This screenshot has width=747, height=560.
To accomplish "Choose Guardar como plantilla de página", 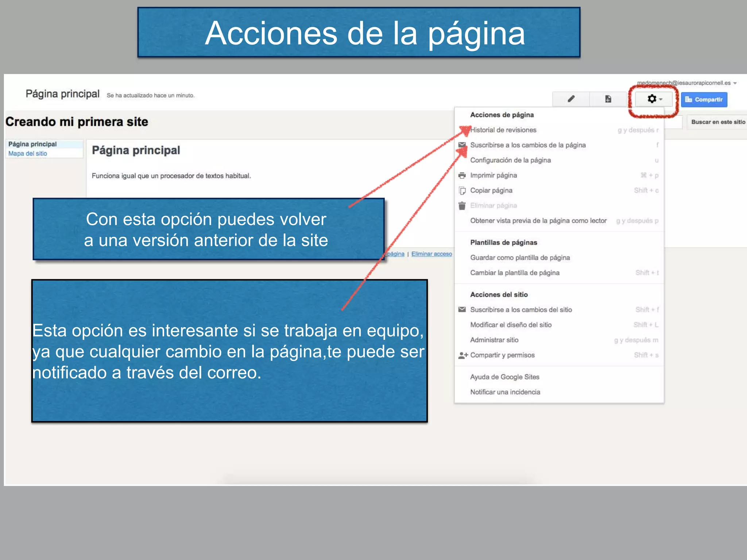I will pos(559,258).
